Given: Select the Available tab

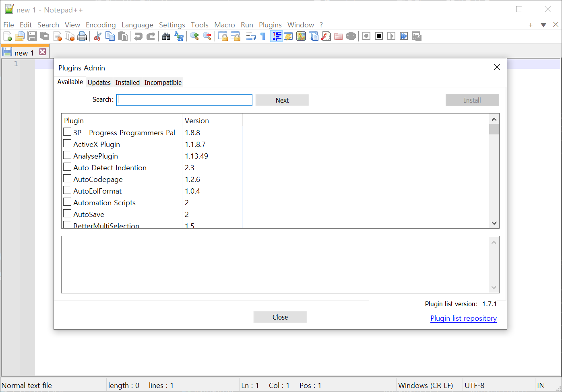Looking at the screenshot, I should [70, 82].
